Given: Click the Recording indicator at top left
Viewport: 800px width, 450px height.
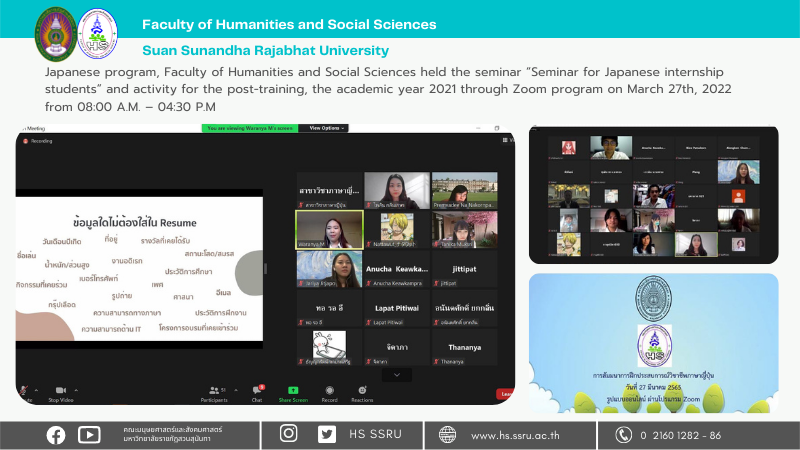Looking at the screenshot, I should [x=40, y=142].
